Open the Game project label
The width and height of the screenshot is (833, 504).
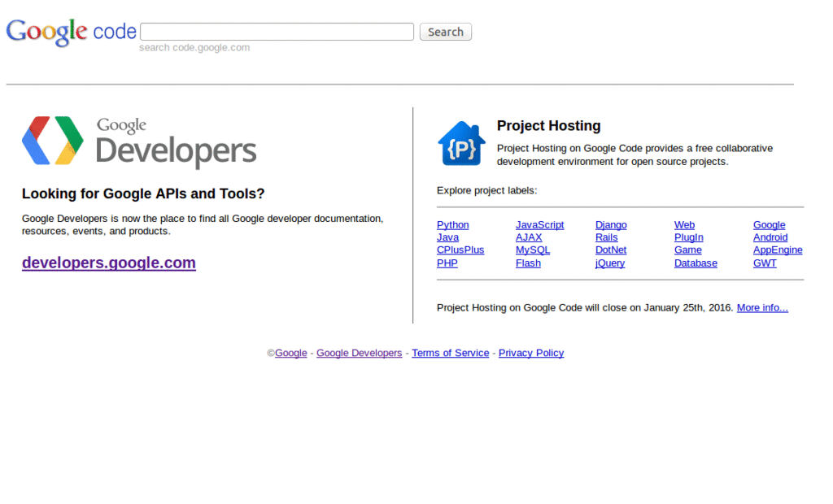pos(688,250)
